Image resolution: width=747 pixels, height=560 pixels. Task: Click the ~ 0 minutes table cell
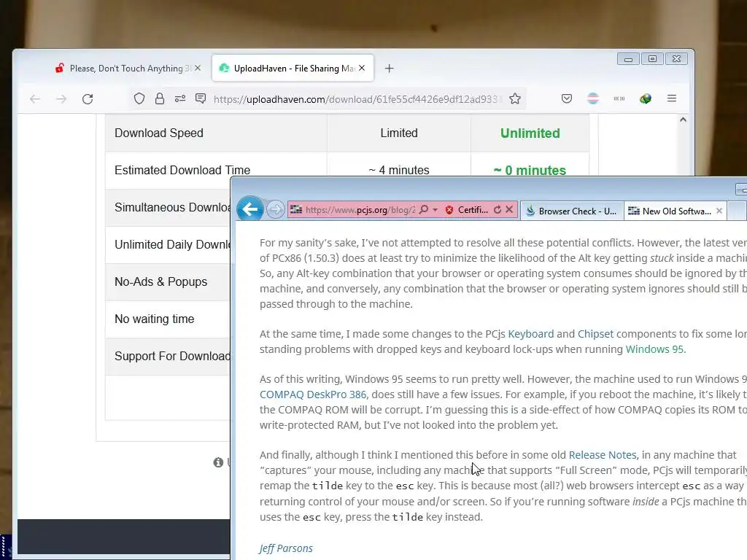tap(530, 170)
